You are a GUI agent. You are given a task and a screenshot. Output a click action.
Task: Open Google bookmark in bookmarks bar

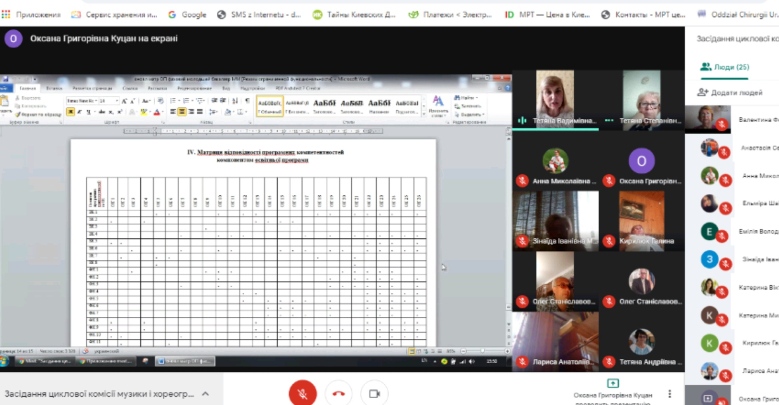[x=187, y=14]
